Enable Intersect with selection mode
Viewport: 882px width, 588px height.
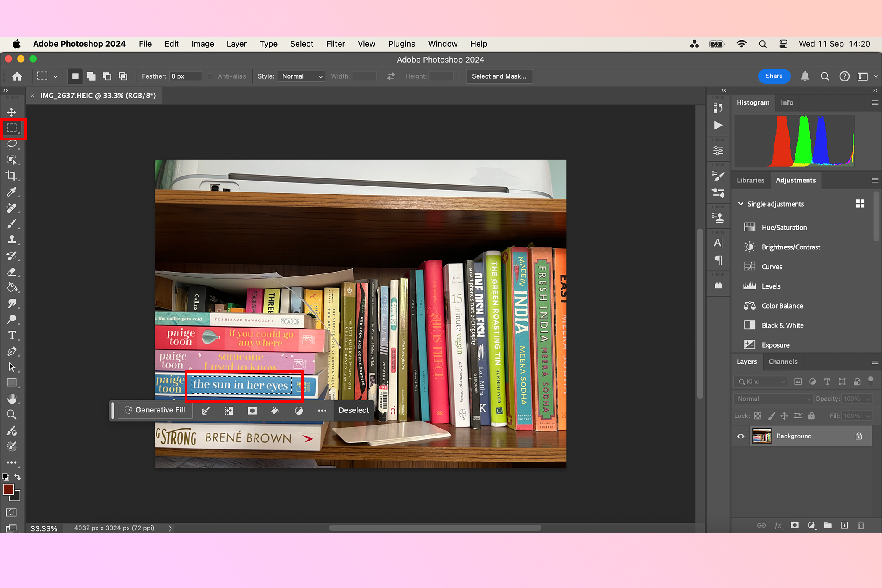pyautogui.click(x=123, y=76)
